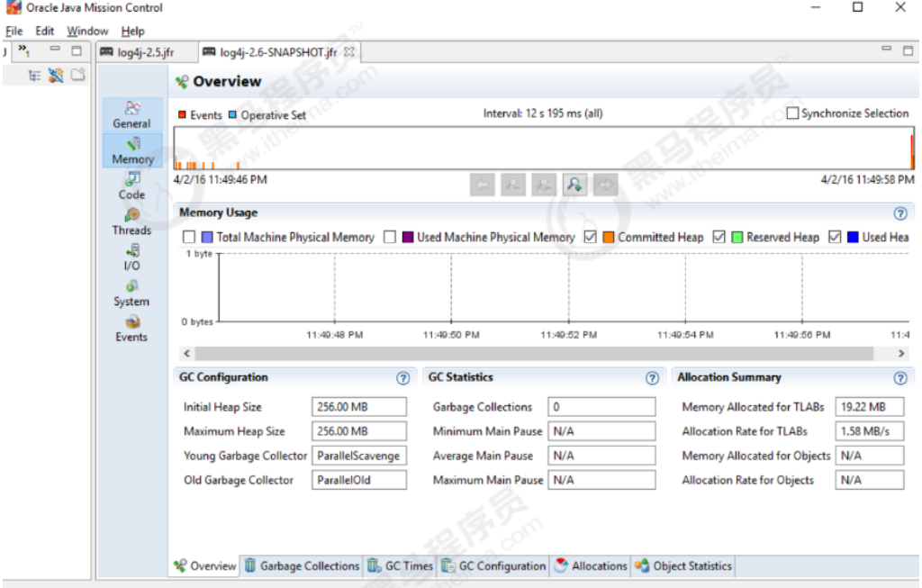Enable Synchronize Selection checkbox
The image size is (922, 588).
click(x=792, y=113)
